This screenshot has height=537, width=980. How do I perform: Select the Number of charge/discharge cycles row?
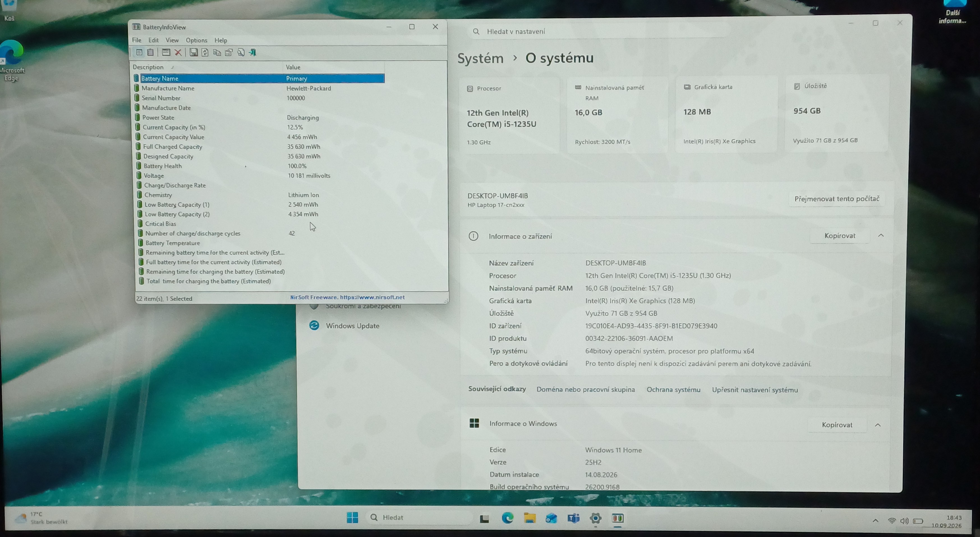[x=261, y=233]
